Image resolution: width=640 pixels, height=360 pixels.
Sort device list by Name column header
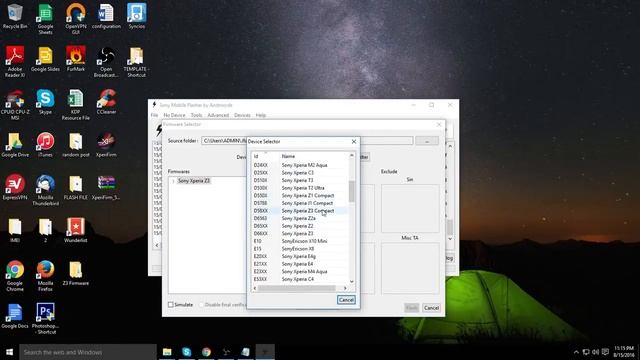click(313, 156)
